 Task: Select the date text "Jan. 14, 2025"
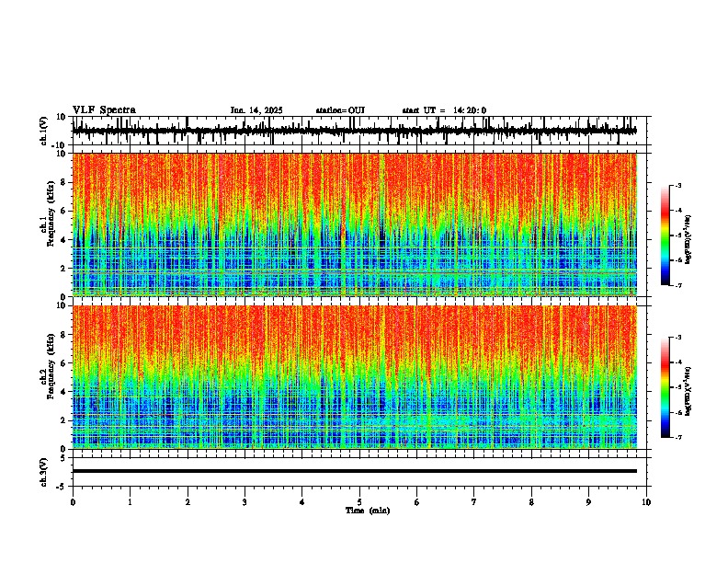(x=256, y=110)
